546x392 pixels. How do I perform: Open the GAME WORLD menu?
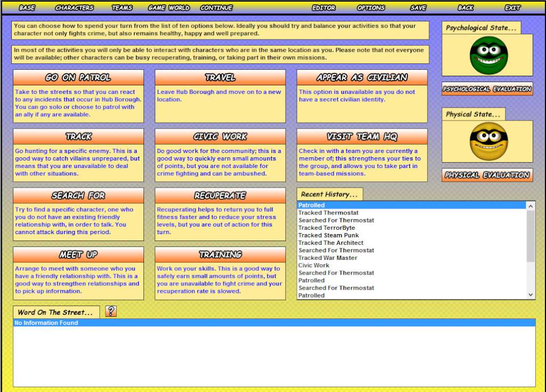170,7
